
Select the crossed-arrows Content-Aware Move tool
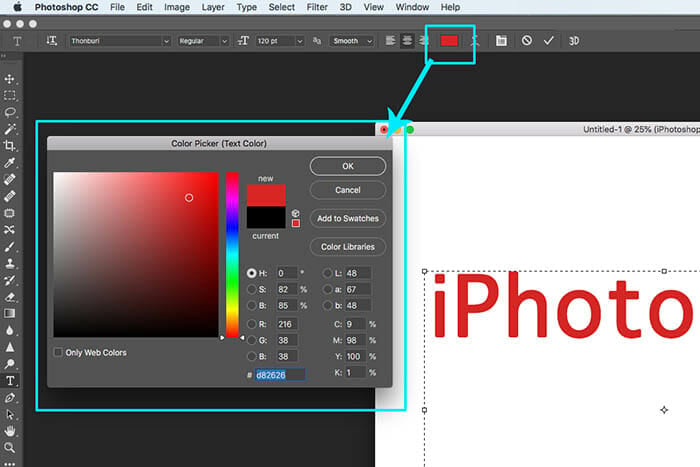point(9,230)
